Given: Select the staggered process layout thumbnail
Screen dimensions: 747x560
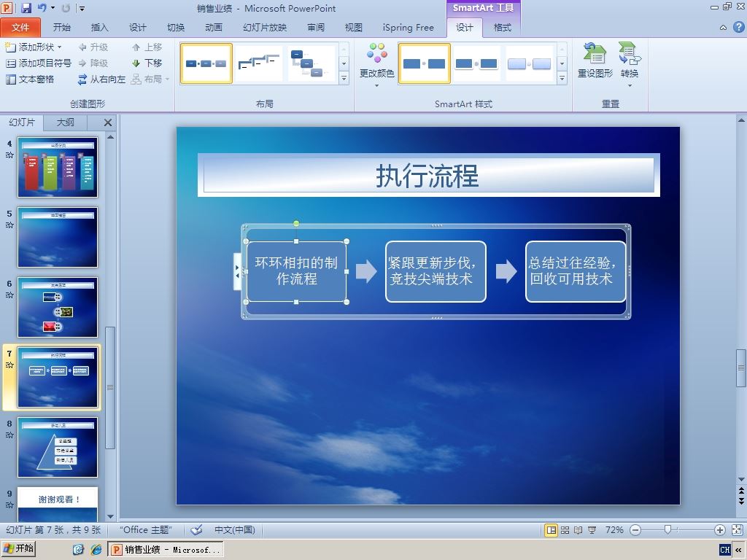Looking at the screenshot, I should 311,63.
